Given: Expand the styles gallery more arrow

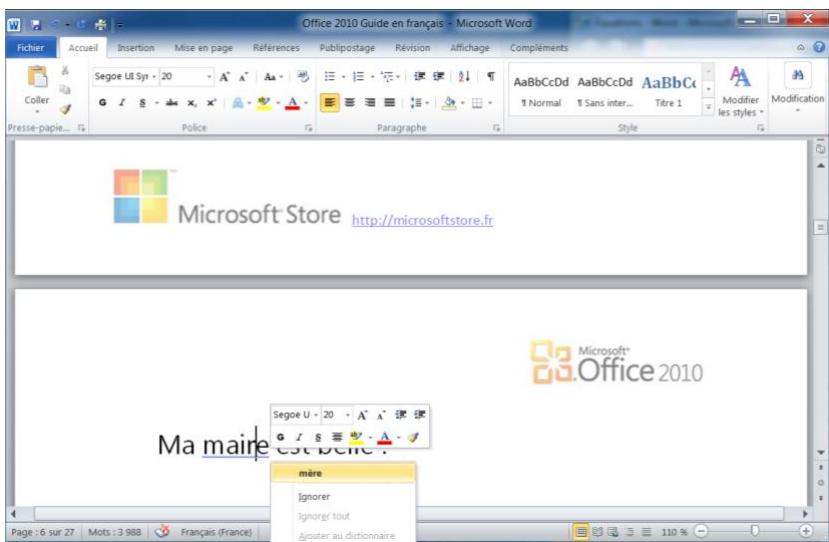Looking at the screenshot, I should [708, 107].
